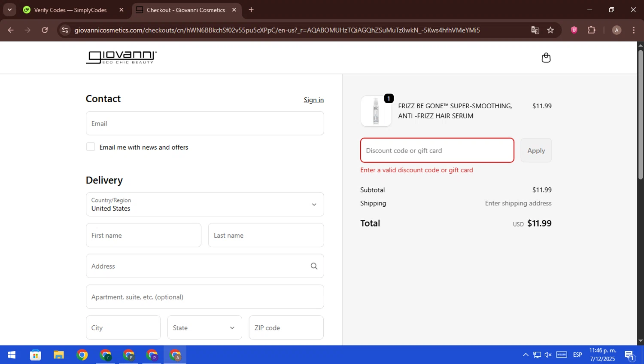Screen dimensions: 644x364
Task: Click the Total USD $11.99 amount
Action: [x=532, y=223]
